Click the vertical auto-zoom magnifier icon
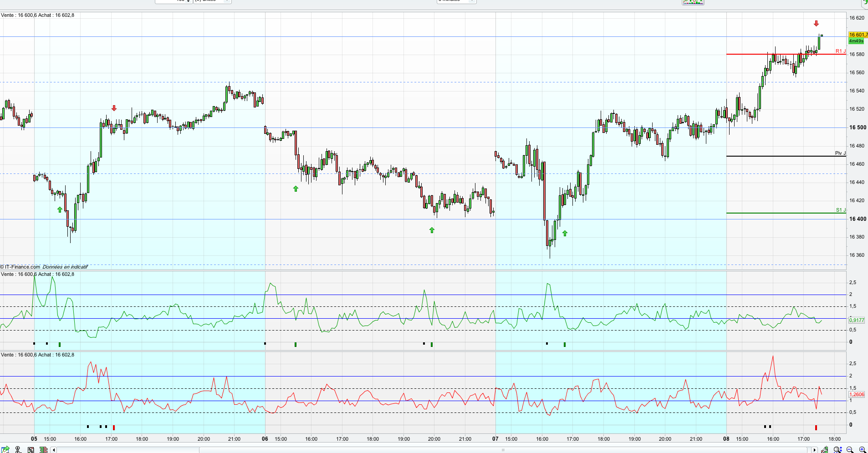 tap(837, 450)
